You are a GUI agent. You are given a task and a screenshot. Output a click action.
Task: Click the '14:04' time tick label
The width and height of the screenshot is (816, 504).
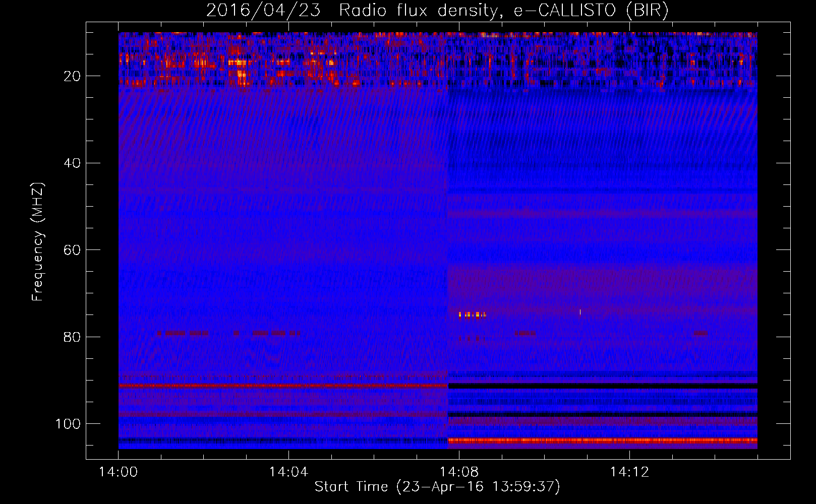pos(288,472)
